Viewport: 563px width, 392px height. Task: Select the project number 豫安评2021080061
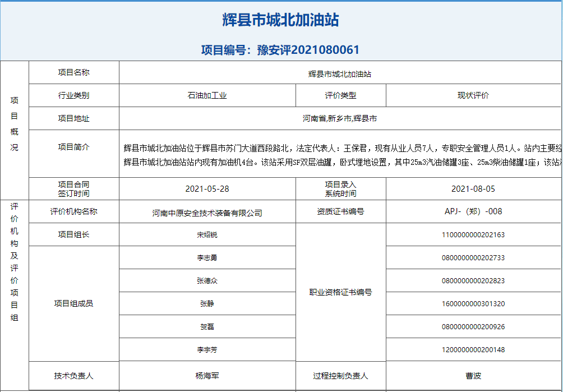(308, 50)
